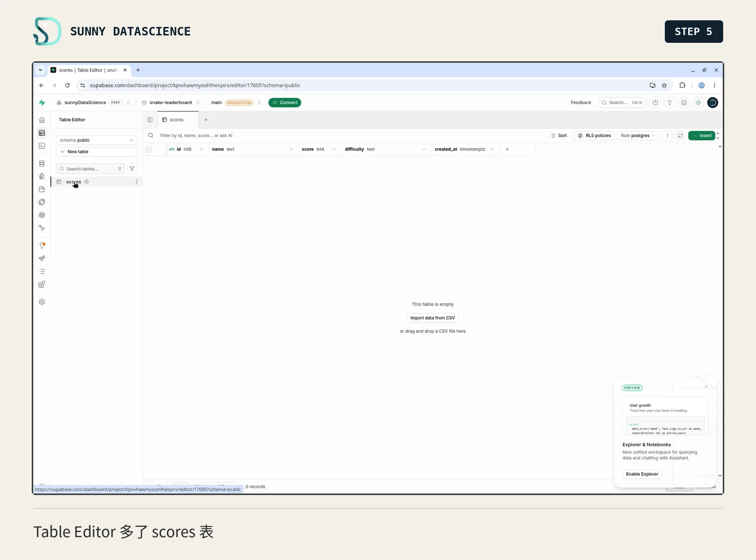756x560 pixels.
Task: Expand the difficulty column header menu
Action: click(424, 149)
